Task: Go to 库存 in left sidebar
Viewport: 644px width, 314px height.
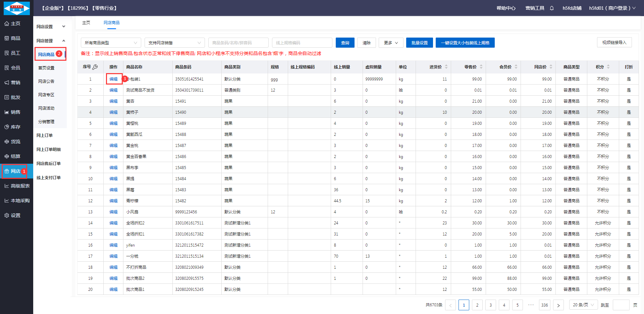Action: [15, 127]
